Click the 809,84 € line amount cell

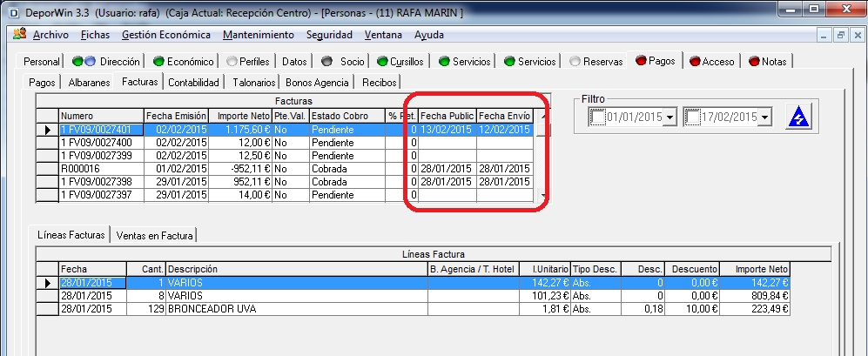pos(755,296)
